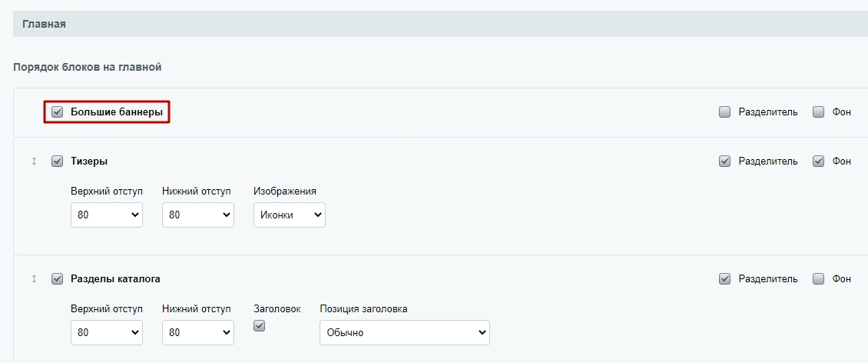Open Верхний отступ dropdown in Тизеры

[107, 215]
